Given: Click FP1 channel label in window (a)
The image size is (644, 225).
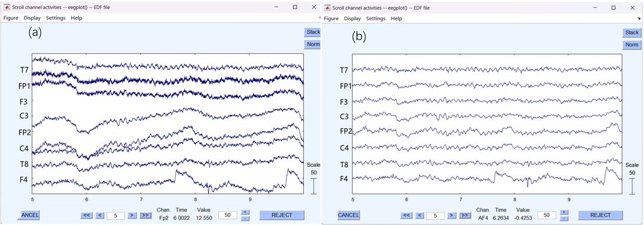Looking at the screenshot, I should 24,85.
